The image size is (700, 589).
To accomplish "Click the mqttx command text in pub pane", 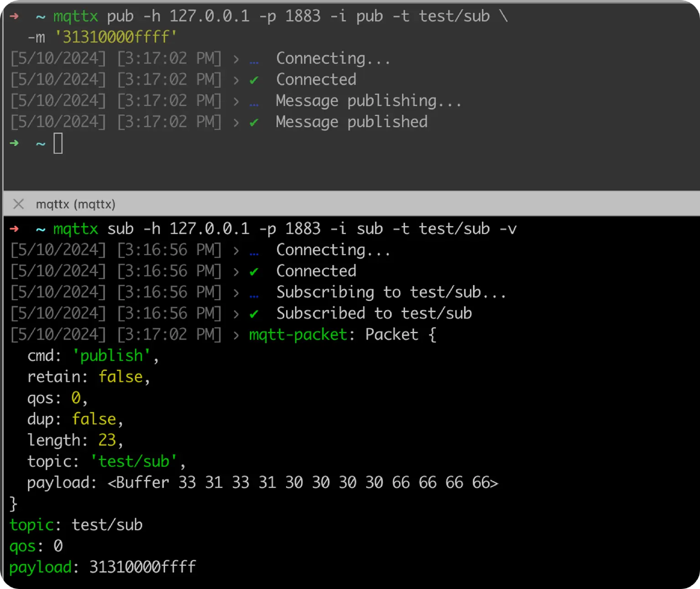I will (75, 16).
